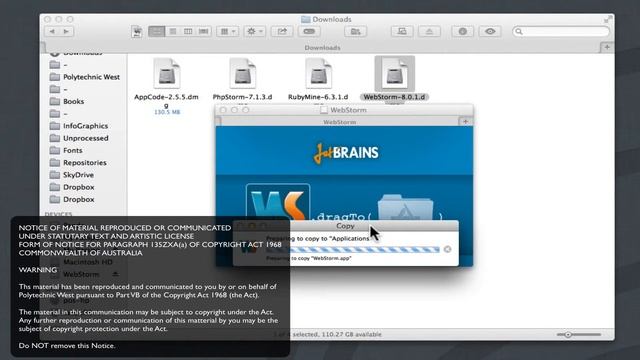Select the RubyMine-6.3.1 disk image icon
Image resolution: width=640 pixels, height=360 pixels.
(x=318, y=74)
